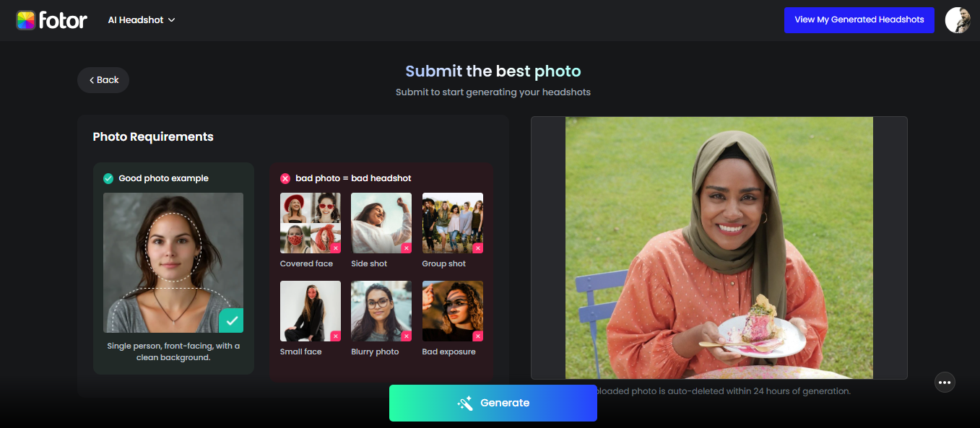
Task: Click the pink x badge on Covered face example
Action: (x=334, y=248)
